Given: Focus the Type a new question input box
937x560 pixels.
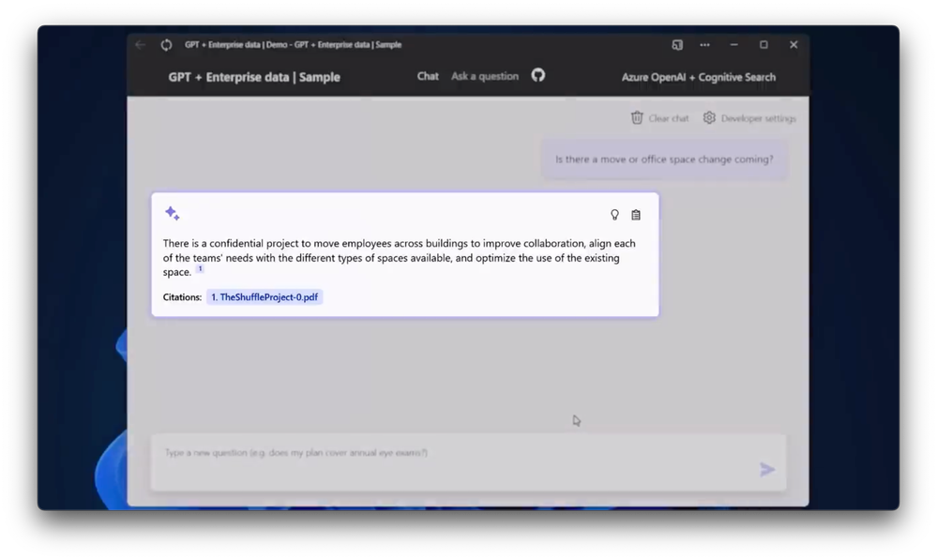Looking at the screenshot, I should coord(469,462).
